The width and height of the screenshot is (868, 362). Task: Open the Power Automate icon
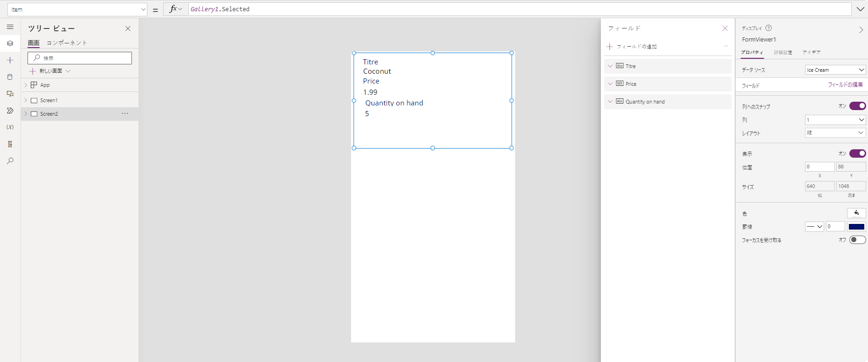click(10, 111)
